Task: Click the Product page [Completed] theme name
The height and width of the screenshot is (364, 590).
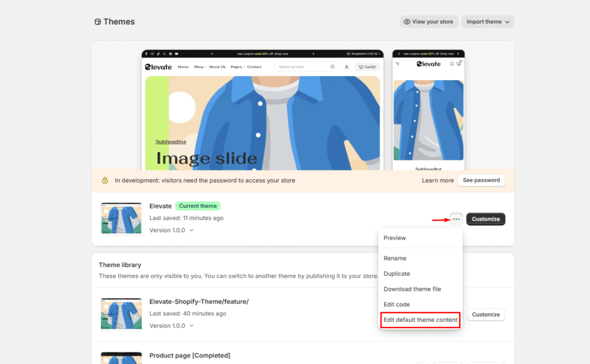Action: tap(190, 355)
